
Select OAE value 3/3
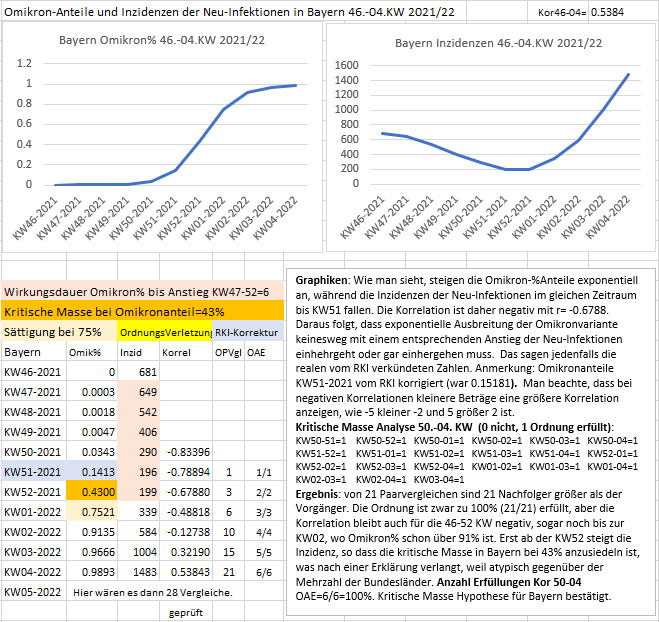pyautogui.click(x=264, y=511)
